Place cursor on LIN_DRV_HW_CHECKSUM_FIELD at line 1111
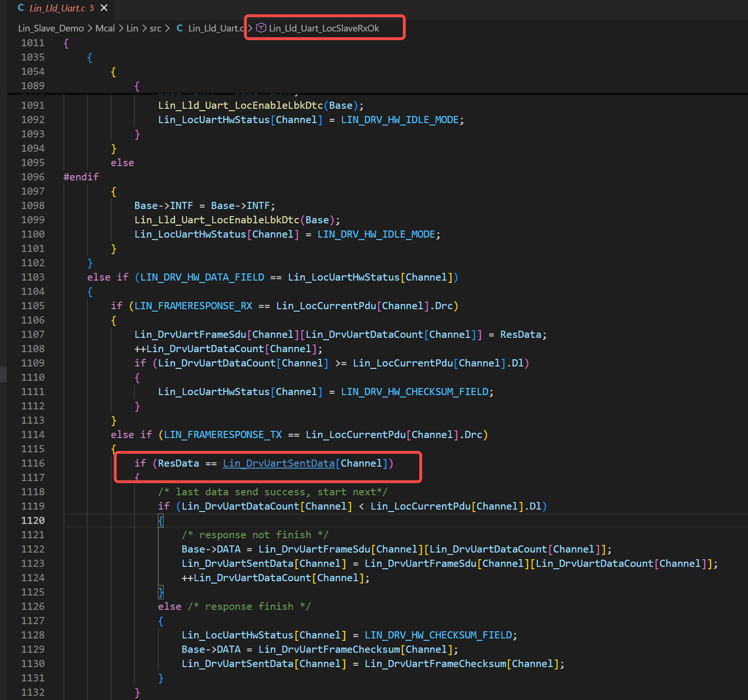The width and height of the screenshot is (748, 700). [x=415, y=392]
